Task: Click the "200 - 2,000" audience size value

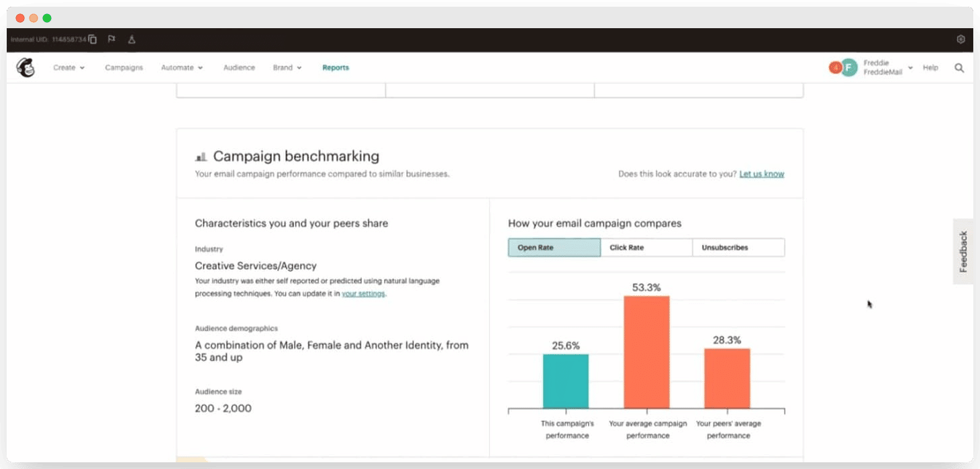Action: tap(224, 408)
